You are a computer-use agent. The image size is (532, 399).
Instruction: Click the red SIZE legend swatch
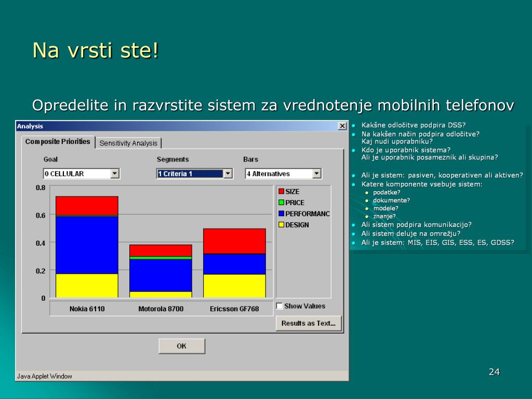tap(281, 191)
